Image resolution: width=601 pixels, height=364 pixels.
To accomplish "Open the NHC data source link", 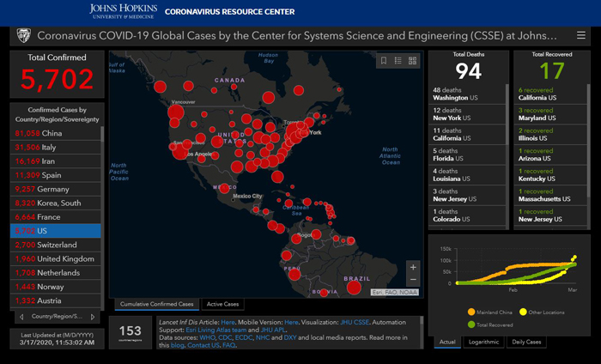I will [x=263, y=337].
